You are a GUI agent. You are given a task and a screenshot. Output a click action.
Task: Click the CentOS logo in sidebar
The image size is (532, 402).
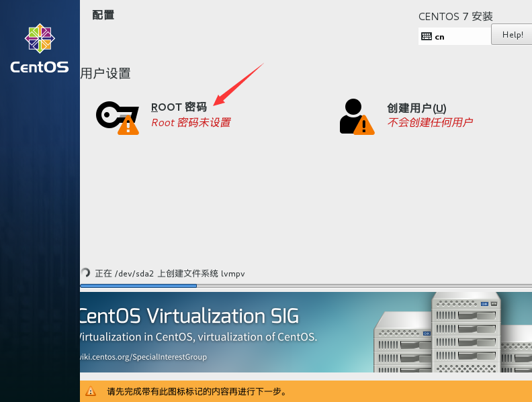click(40, 48)
